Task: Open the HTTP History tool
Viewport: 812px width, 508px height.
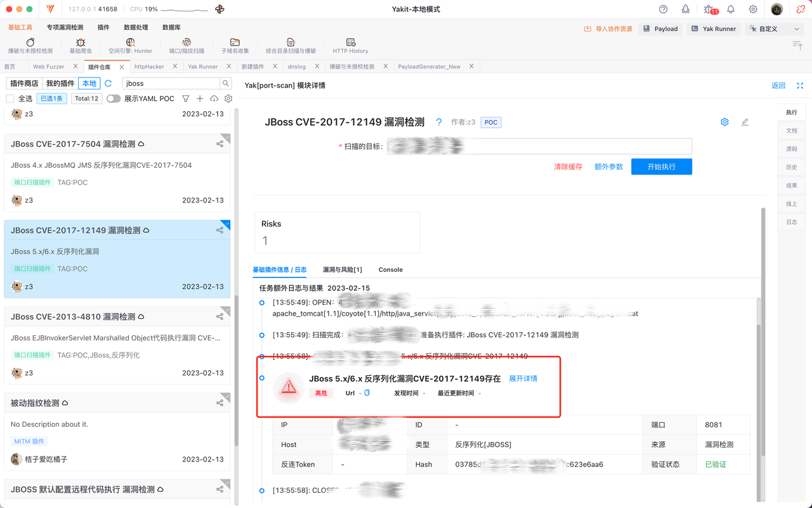Action: pos(350,46)
